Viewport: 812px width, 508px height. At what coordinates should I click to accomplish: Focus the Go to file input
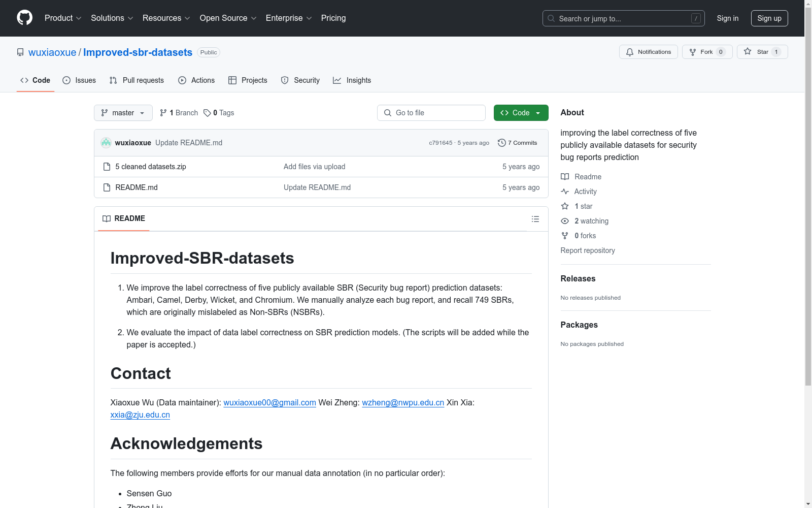pyautogui.click(x=431, y=113)
